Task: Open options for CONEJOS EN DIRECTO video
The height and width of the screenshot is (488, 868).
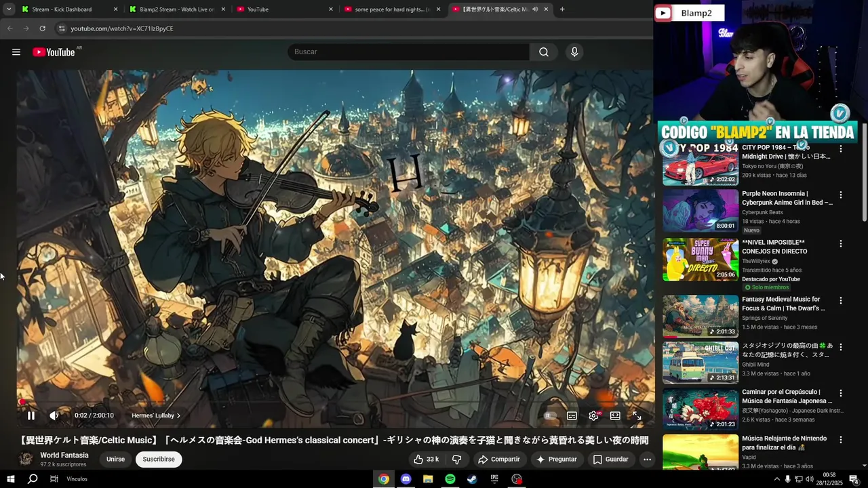Action: point(841,243)
